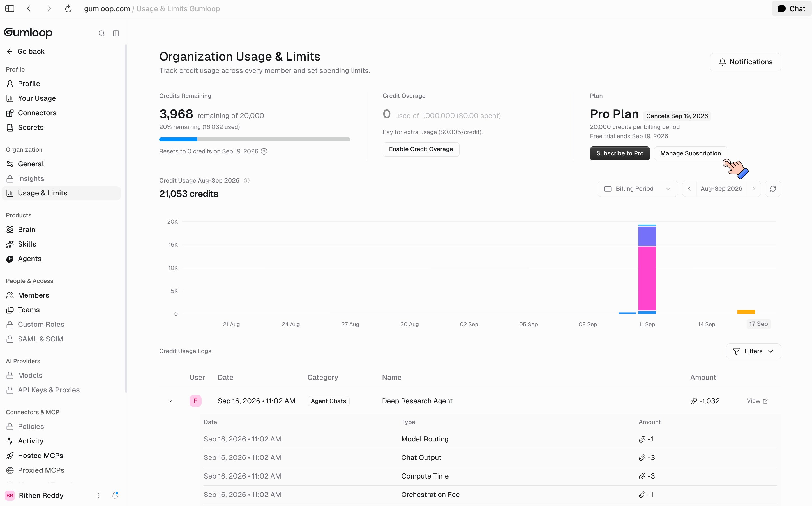Open the Brain product page
This screenshot has width=812, height=506.
61,229
